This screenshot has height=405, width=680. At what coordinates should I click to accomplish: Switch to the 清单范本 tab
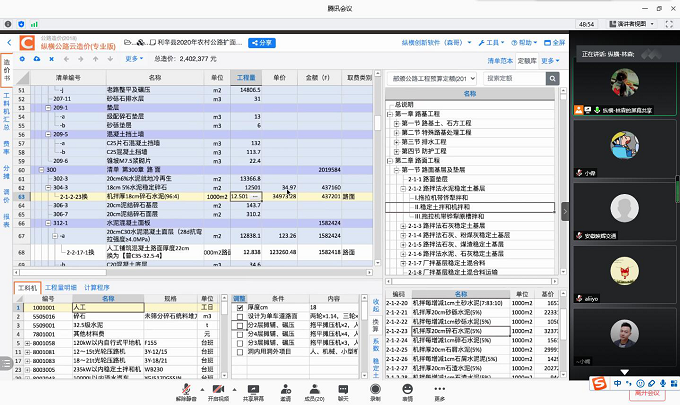pos(500,61)
